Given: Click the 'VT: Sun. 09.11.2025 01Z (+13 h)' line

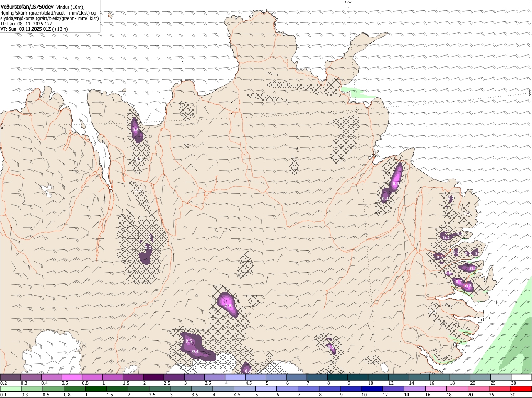Looking at the screenshot, I should (34, 29).
